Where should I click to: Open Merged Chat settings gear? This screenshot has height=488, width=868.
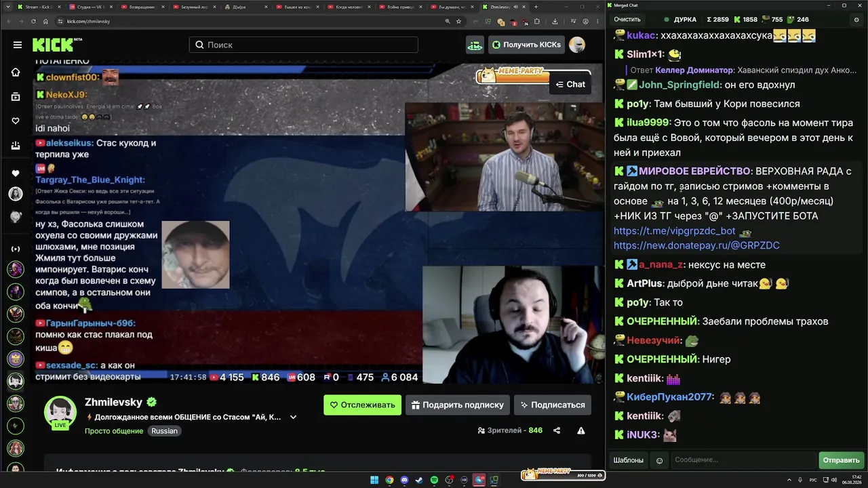(x=856, y=20)
